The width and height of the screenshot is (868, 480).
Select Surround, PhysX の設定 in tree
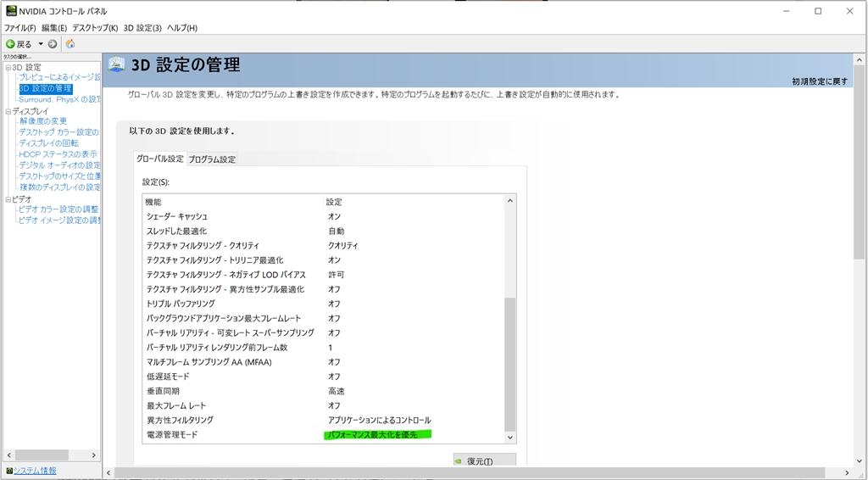coord(59,100)
